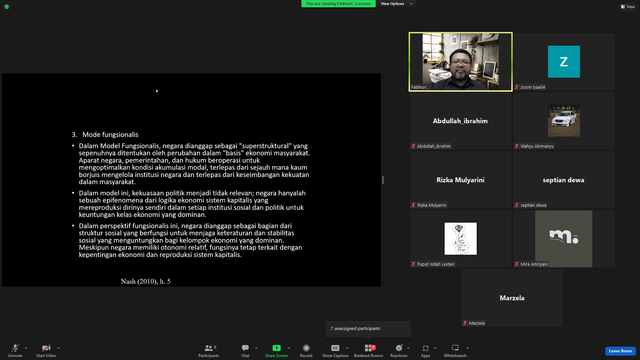Open the Reactions icon
The height and width of the screenshot is (360, 640).
(x=399, y=348)
